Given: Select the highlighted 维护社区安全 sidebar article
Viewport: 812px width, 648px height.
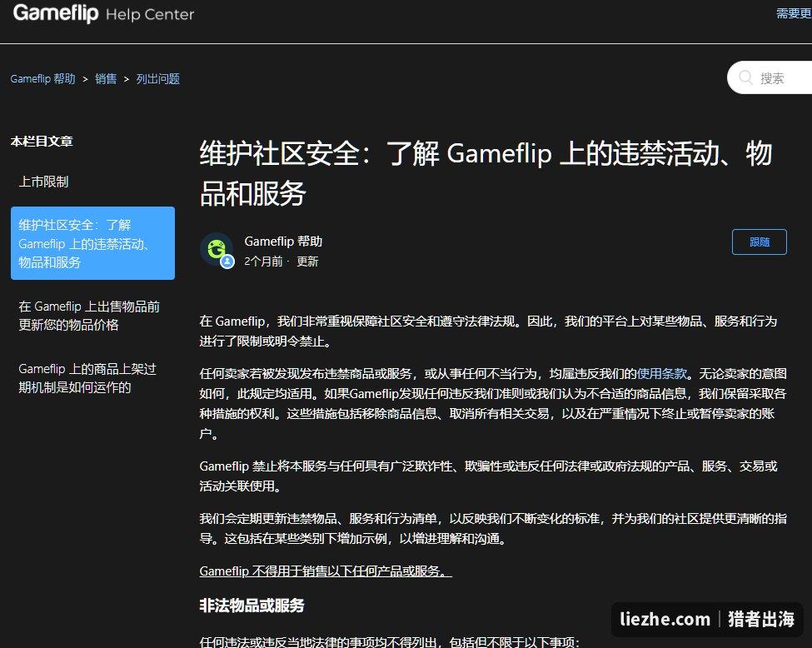Looking at the screenshot, I should click(92, 243).
